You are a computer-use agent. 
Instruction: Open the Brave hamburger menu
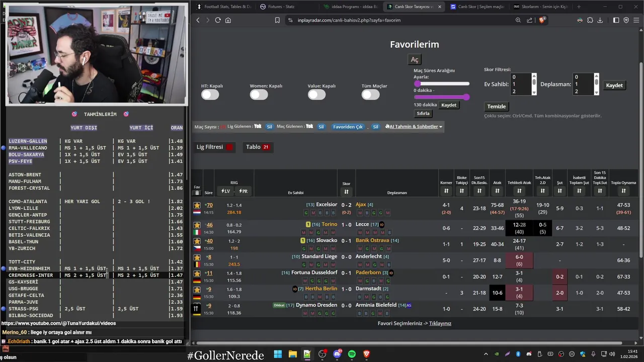pos(636,20)
